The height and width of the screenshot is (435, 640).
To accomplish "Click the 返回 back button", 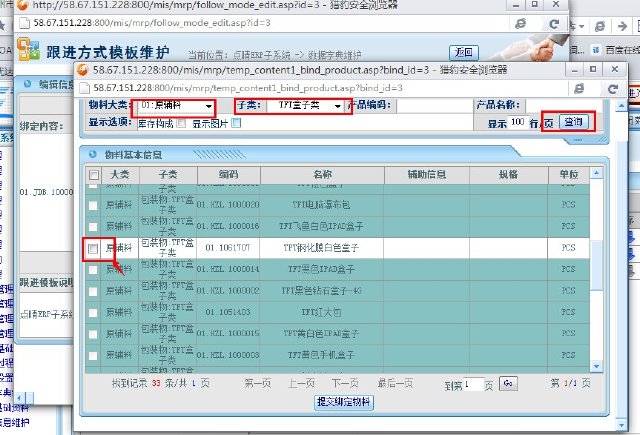I will click(x=463, y=52).
